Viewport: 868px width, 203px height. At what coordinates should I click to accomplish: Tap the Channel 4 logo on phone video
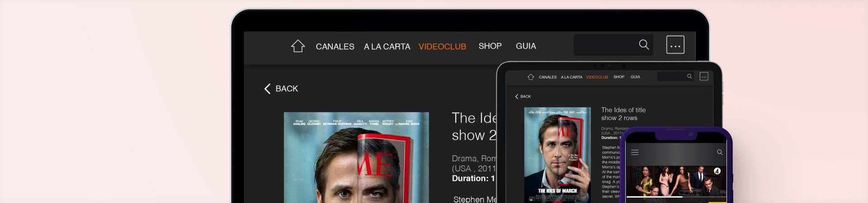tap(717, 171)
